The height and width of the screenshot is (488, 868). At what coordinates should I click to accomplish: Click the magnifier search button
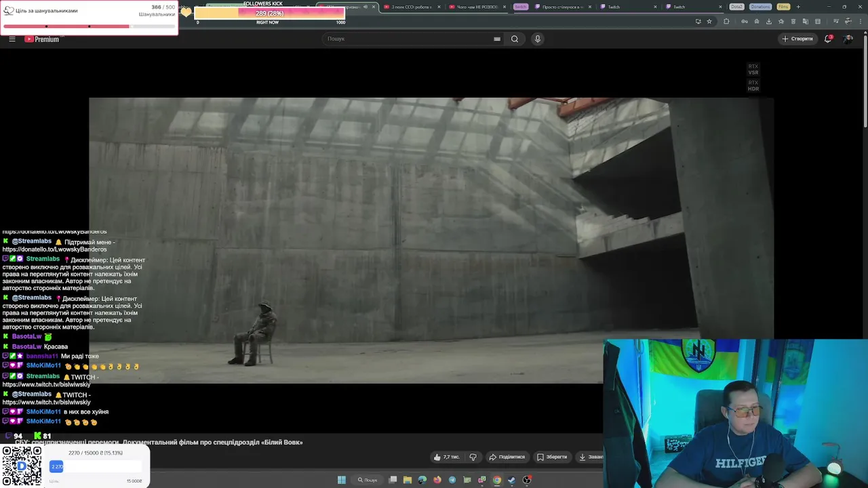click(x=515, y=39)
